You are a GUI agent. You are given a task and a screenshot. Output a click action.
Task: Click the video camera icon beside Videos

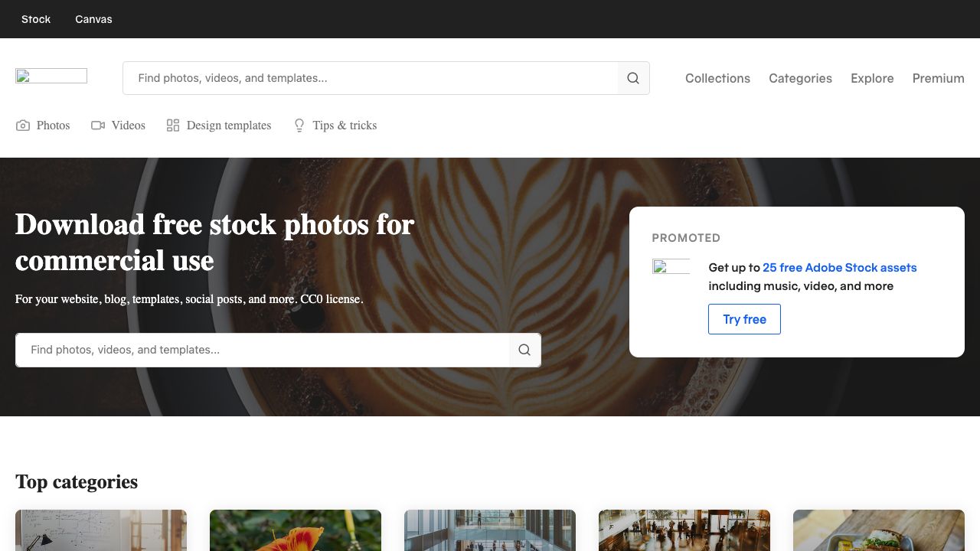[98, 126]
